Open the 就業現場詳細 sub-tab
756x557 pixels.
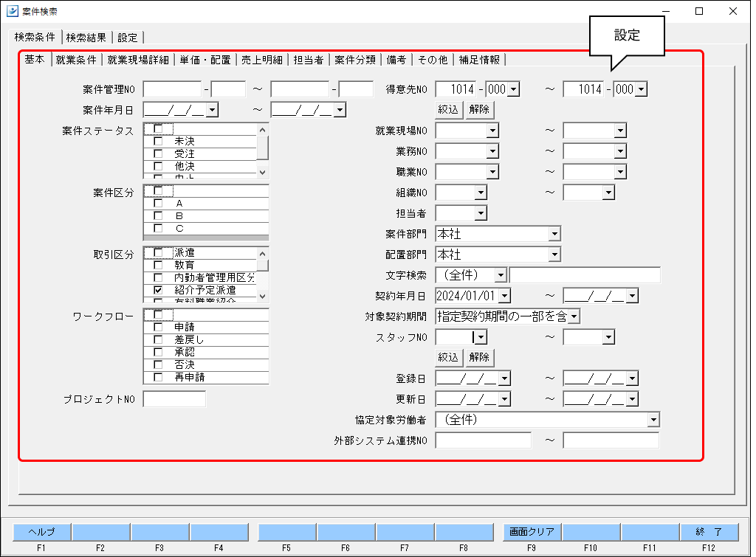[138, 60]
